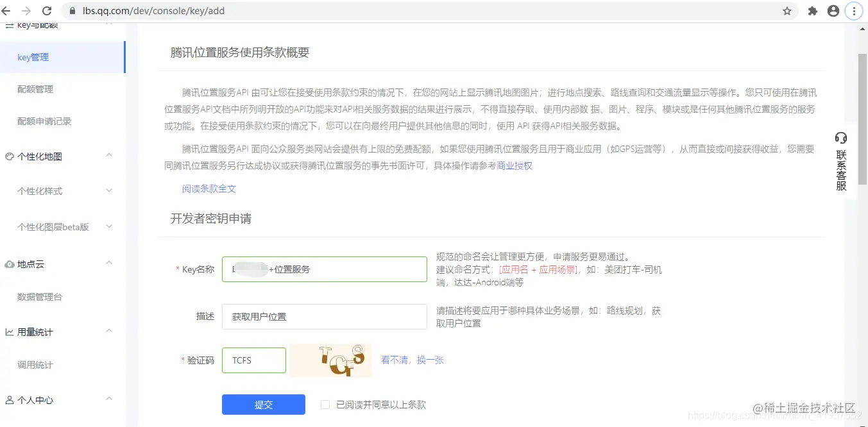
Task: Click the 个人中心 section label
Action: click(x=35, y=400)
